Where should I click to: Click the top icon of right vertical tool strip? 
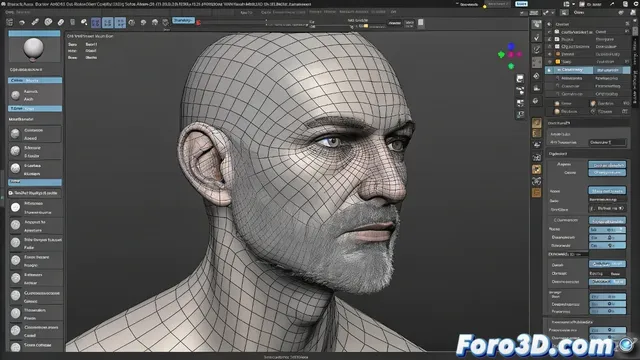pyautogui.click(x=537, y=24)
